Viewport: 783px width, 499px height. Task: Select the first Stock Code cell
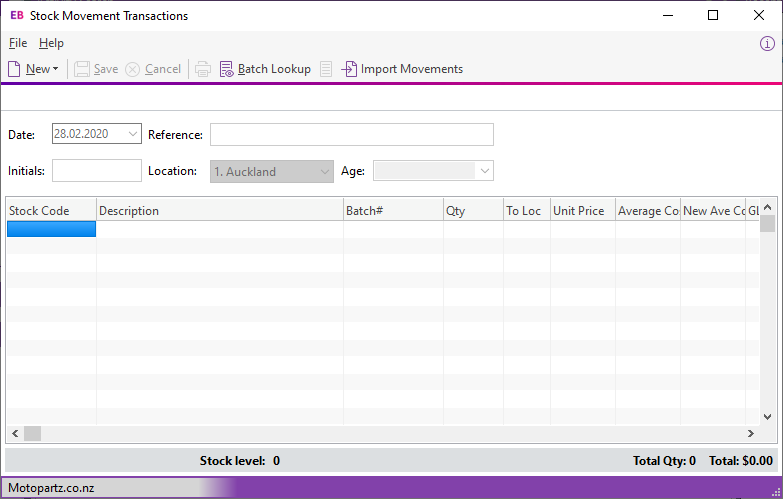[x=51, y=229]
